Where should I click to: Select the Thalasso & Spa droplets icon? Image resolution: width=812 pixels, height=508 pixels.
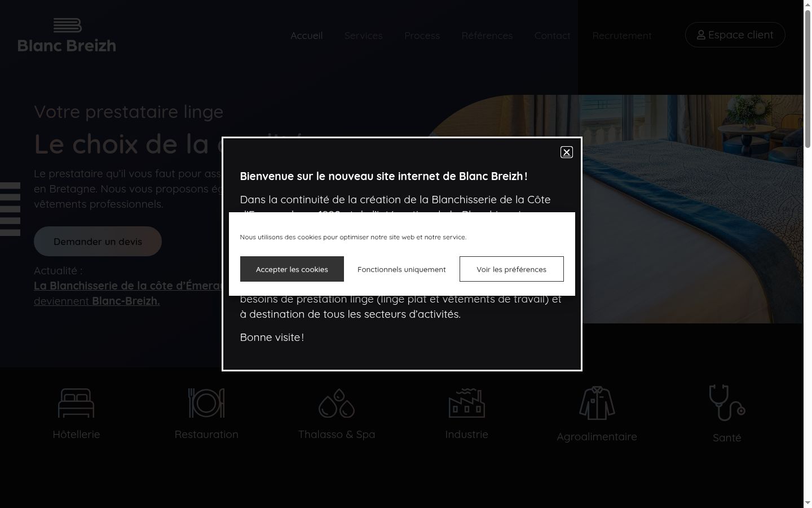(x=337, y=402)
